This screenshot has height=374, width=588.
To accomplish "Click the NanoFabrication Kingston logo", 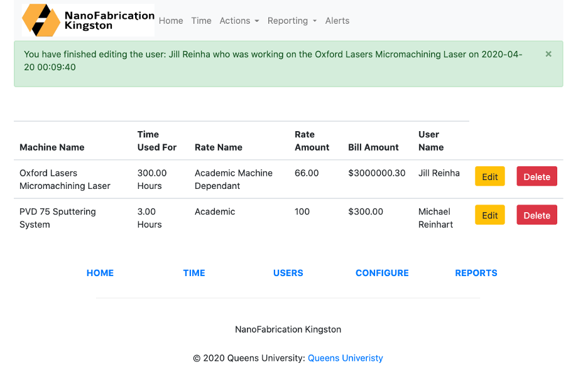I will pos(88,20).
